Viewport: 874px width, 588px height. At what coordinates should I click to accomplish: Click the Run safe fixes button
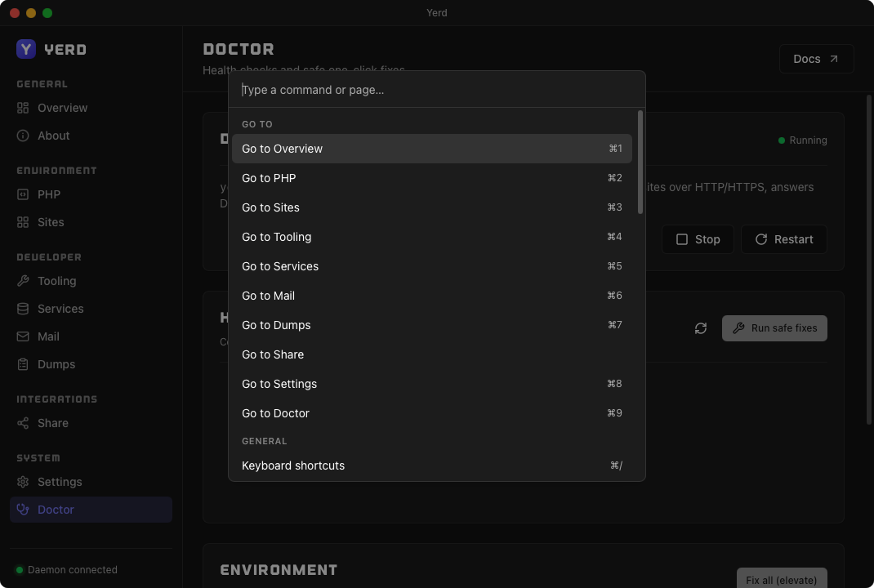point(774,328)
